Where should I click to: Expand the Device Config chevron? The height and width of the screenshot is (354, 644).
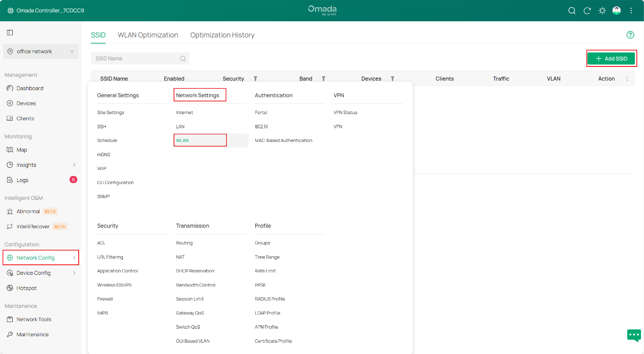[74, 273]
